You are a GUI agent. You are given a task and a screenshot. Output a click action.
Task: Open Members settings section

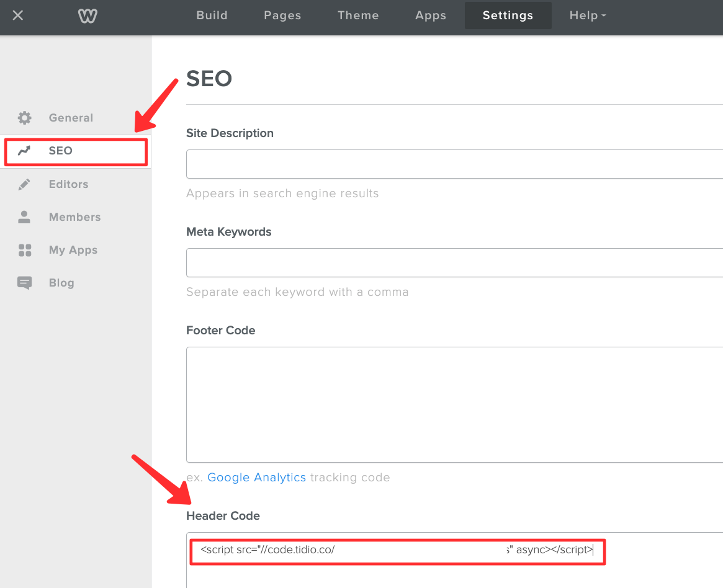tap(76, 217)
